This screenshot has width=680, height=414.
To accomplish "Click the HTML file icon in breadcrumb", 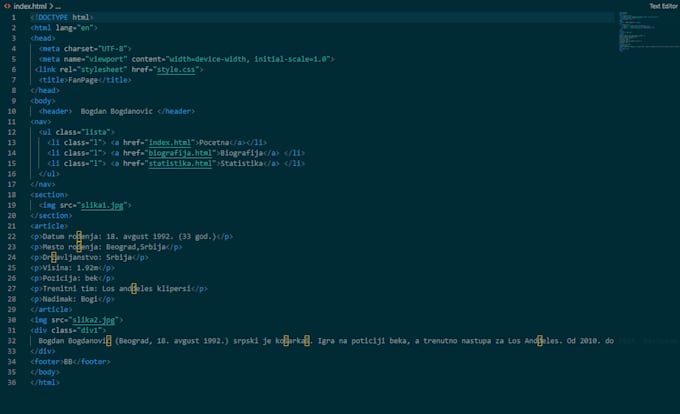I will [7, 6].
